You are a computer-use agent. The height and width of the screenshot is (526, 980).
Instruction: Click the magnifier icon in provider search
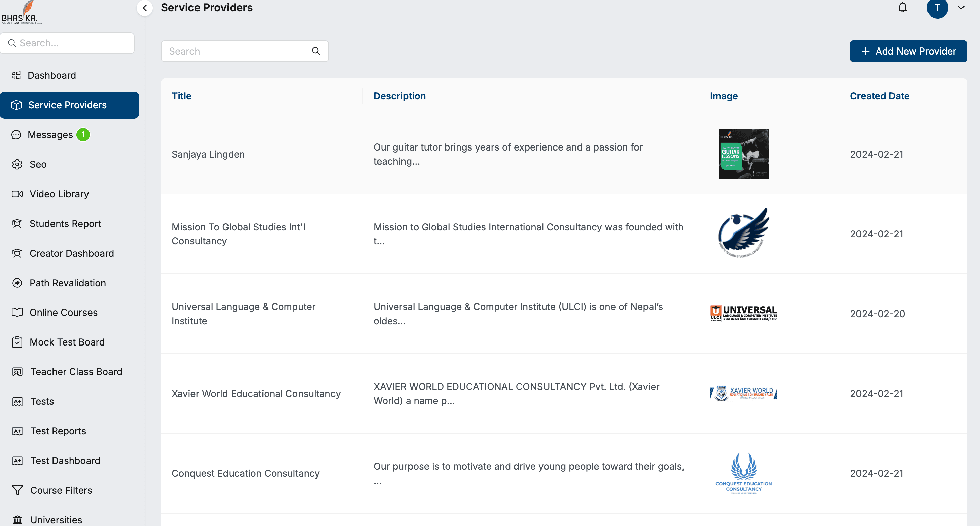[x=316, y=51]
